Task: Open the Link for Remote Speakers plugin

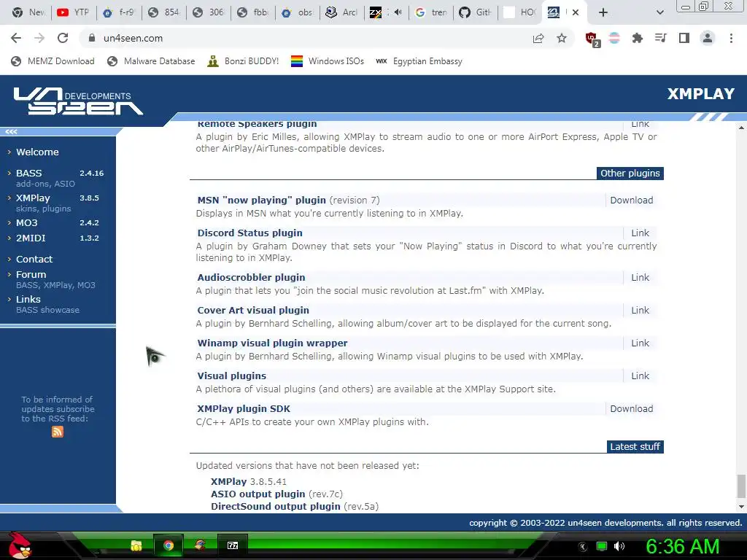Action: pyautogui.click(x=640, y=124)
